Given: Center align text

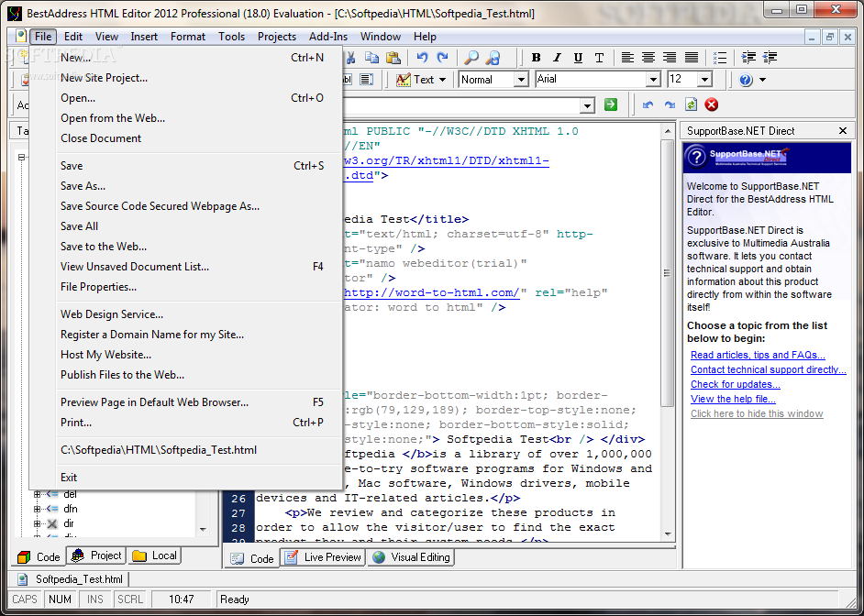Looking at the screenshot, I should point(648,57).
